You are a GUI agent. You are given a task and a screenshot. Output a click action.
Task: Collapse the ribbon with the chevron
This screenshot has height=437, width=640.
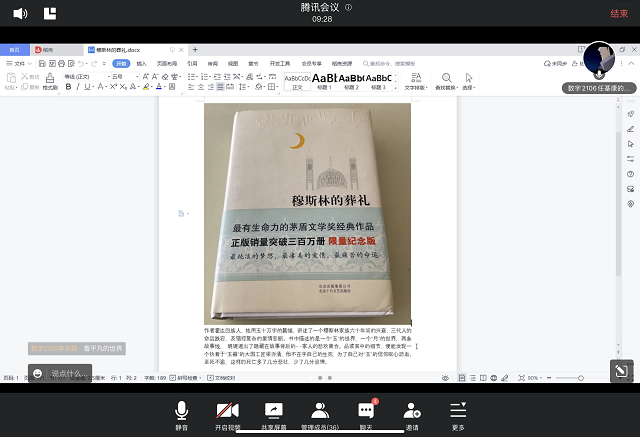click(x=631, y=63)
